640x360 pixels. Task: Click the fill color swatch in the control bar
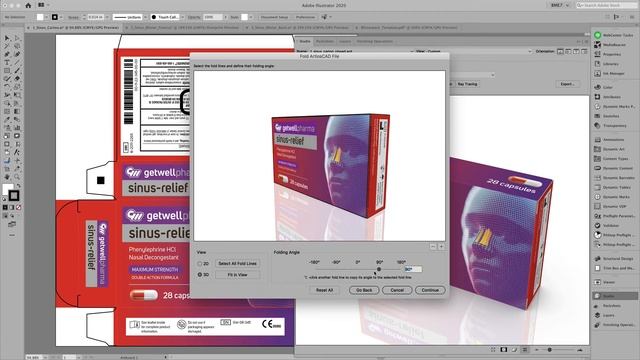[x=40, y=17]
